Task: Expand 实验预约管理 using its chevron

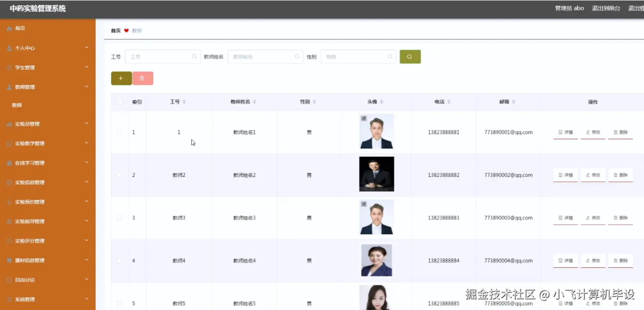Action: pyautogui.click(x=86, y=201)
